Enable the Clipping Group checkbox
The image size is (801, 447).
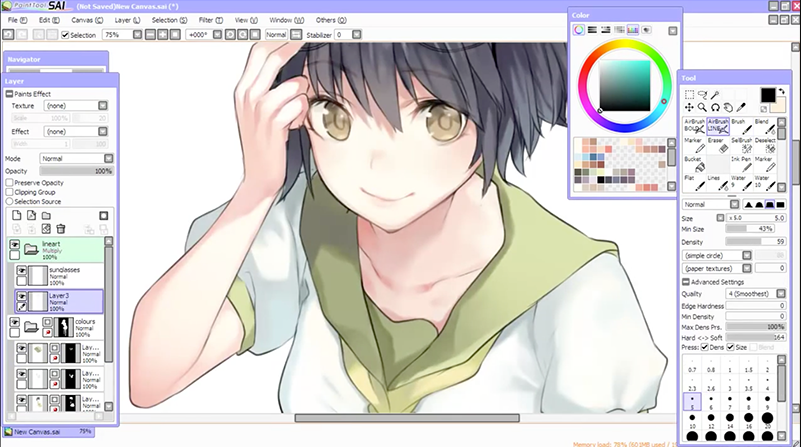tap(10, 192)
